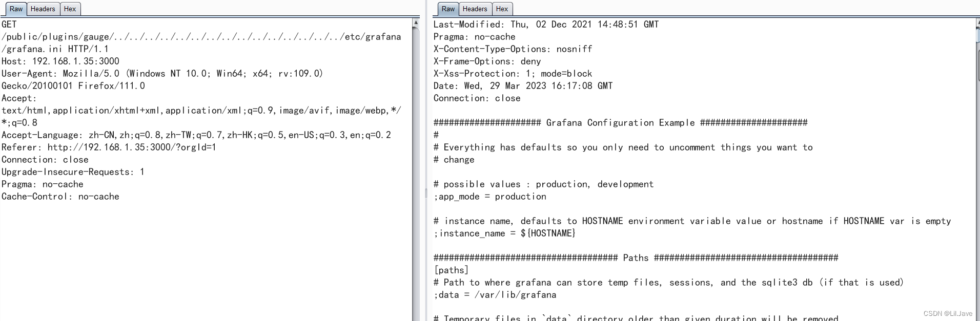980x321 pixels.
Task: Click Pragma: no-cache in the response
Action: coord(475,36)
